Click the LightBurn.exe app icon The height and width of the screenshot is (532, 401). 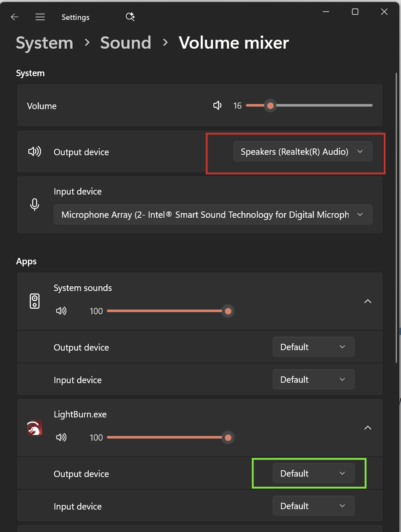click(x=35, y=428)
